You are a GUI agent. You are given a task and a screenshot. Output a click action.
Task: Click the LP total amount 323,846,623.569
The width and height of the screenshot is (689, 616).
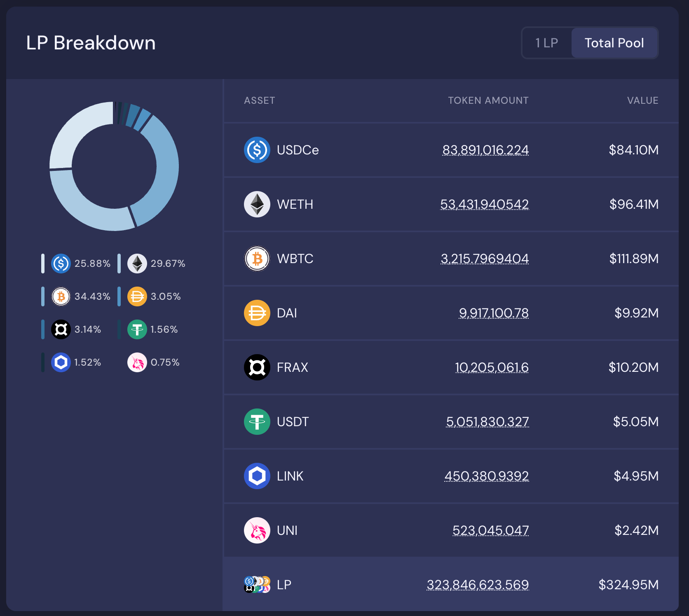pos(478,585)
